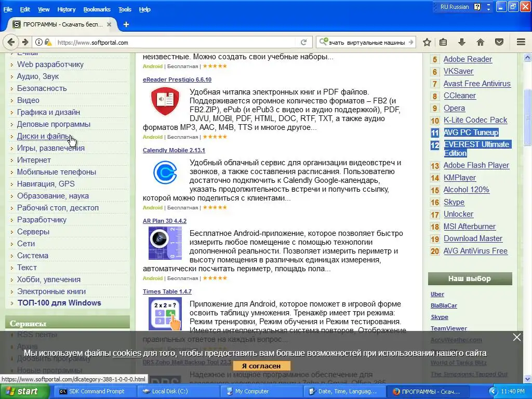
Task: Open the Pocket toolbar icon
Action: click(499, 42)
